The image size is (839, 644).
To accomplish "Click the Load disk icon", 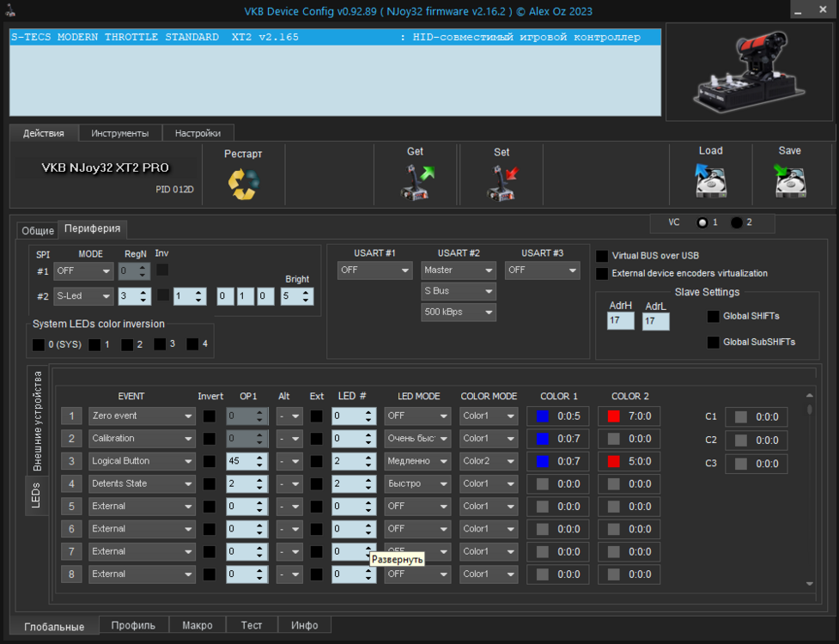I will point(710,181).
